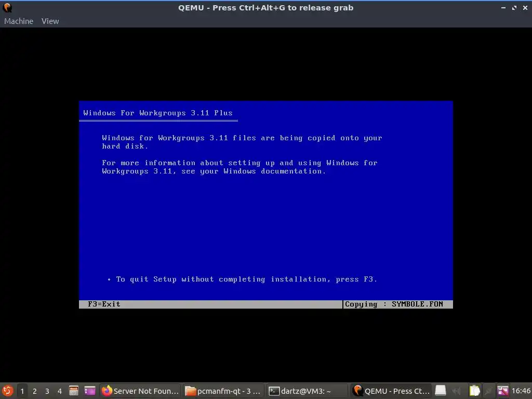532x399 pixels.
Task: Open the Lubuntu start menu
Action: click(x=7, y=391)
